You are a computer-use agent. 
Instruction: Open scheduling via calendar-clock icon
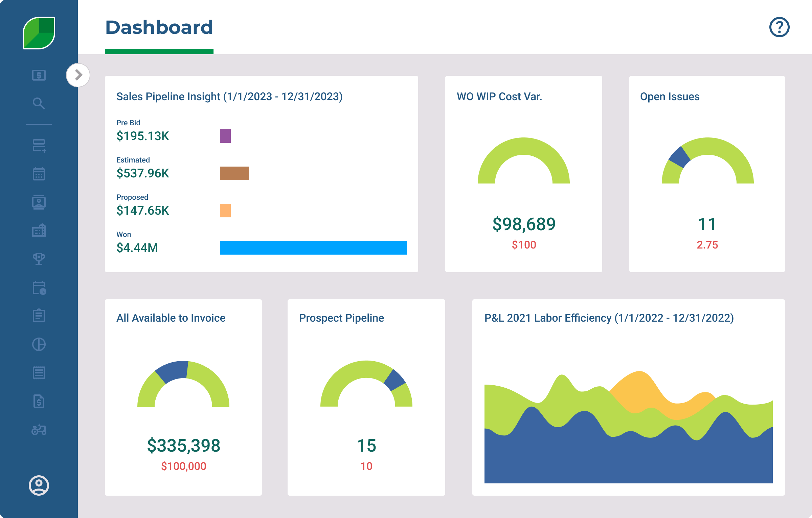tap(39, 288)
